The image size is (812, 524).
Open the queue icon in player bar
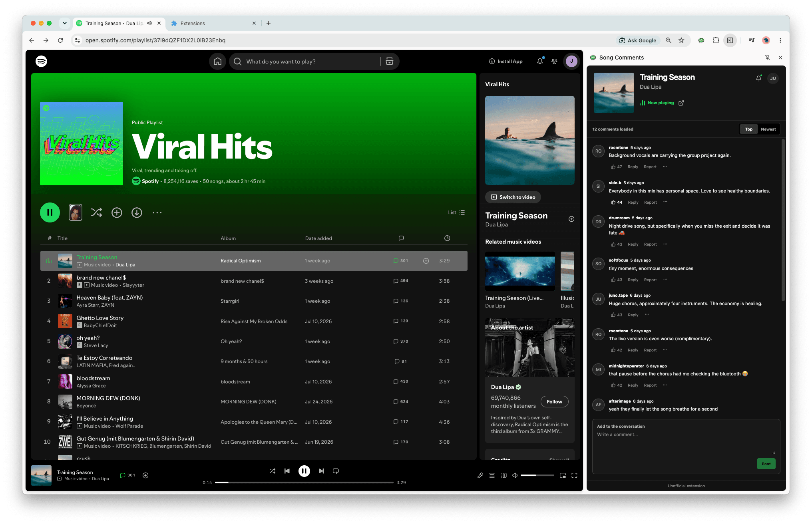(x=492, y=475)
